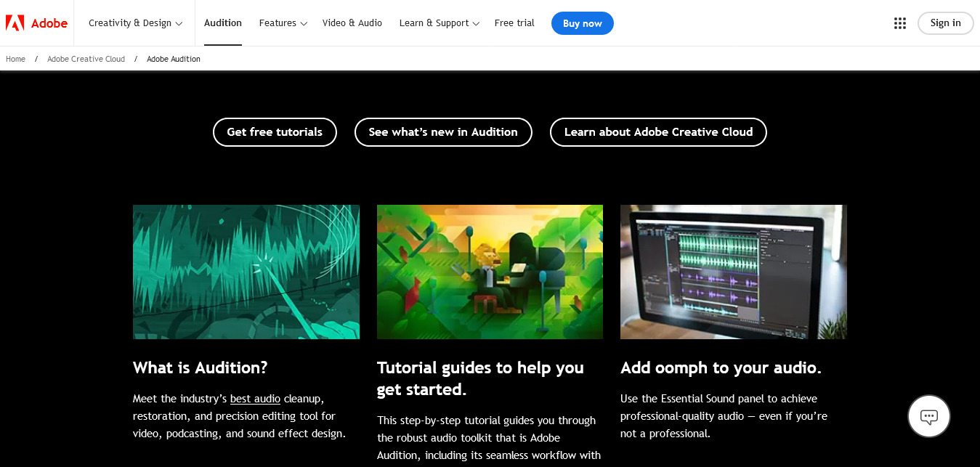Open the apps grid icon

(900, 23)
